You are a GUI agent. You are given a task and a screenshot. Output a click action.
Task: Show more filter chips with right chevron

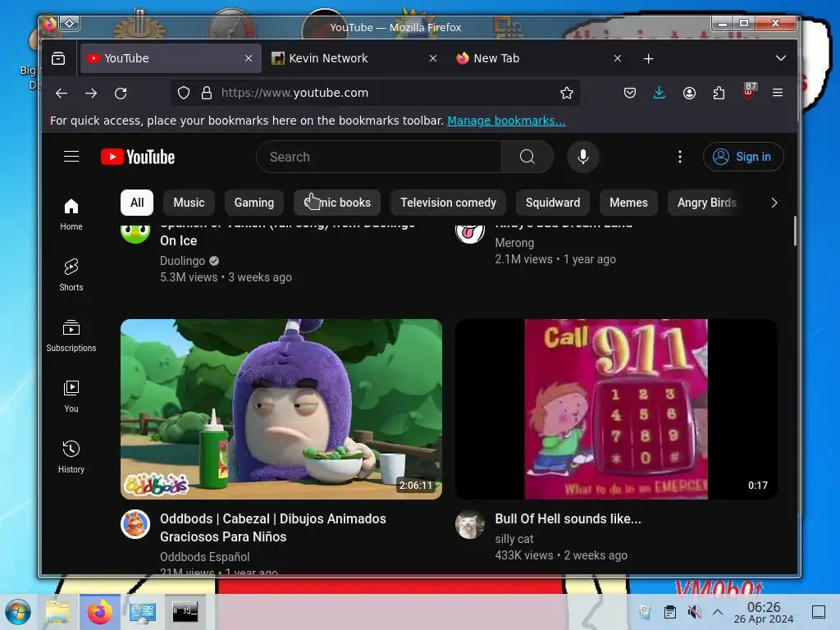point(774,203)
